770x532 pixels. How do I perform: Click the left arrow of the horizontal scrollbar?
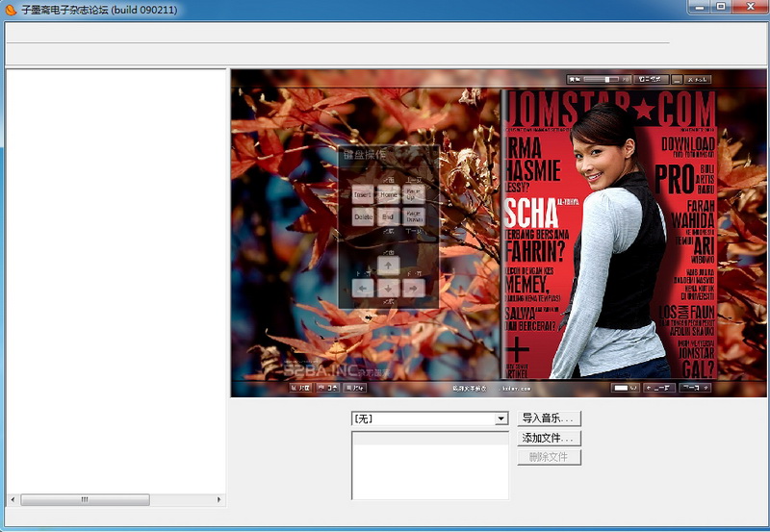[13, 499]
